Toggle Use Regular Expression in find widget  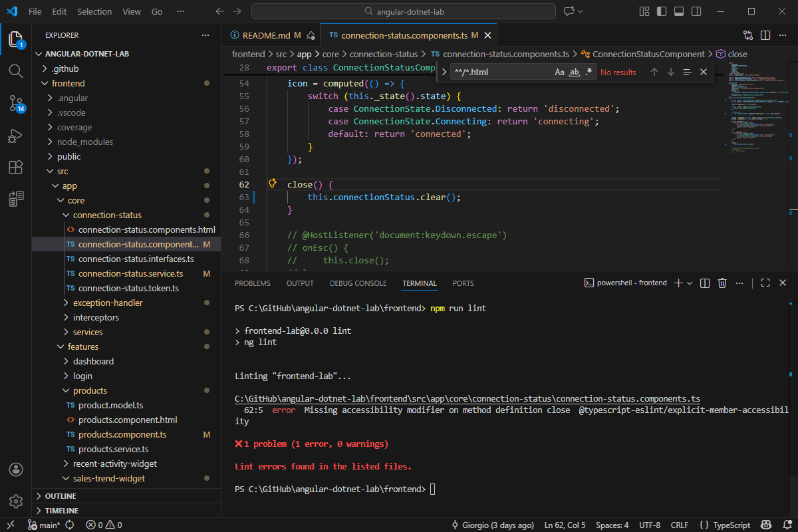589,72
